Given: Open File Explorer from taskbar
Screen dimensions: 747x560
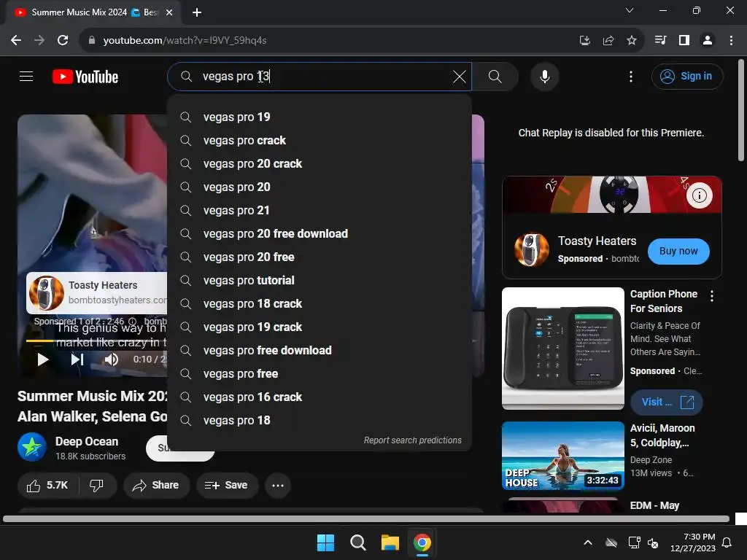Looking at the screenshot, I should pyautogui.click(x=390, y=542).
